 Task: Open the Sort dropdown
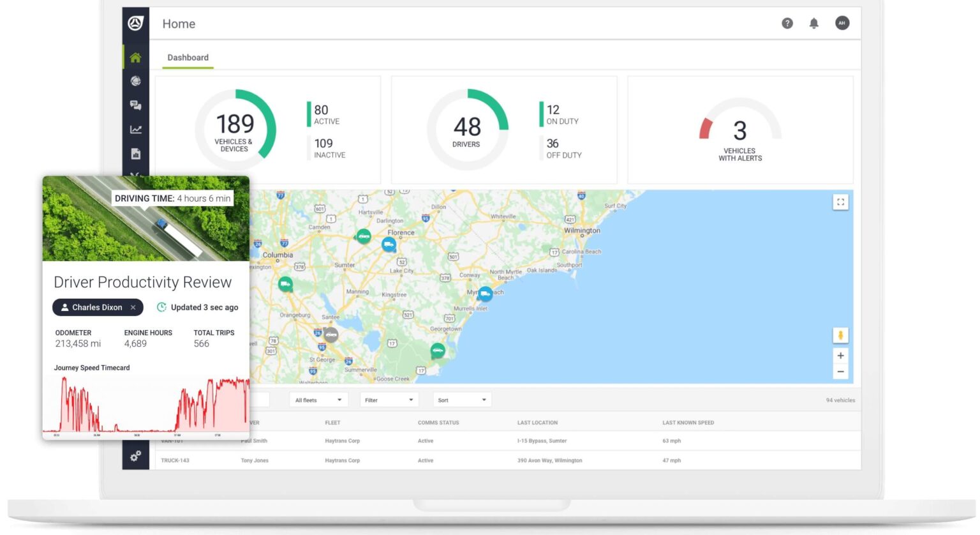[461, 399]
